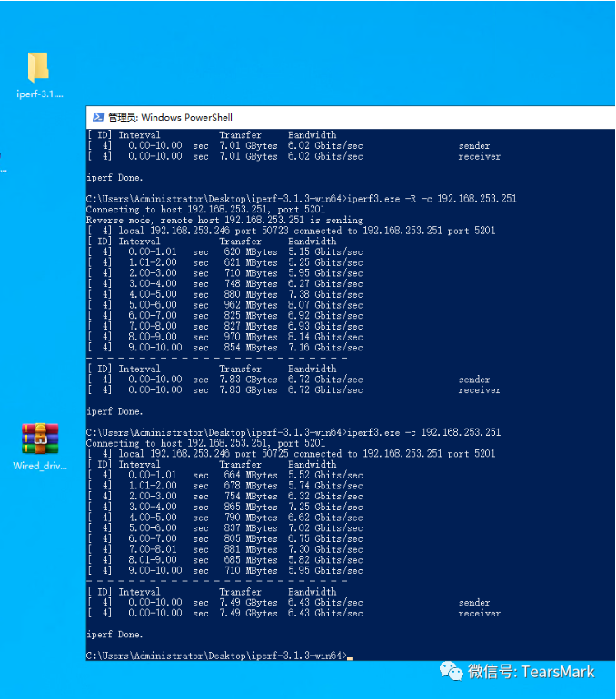The height and width of the screenshot is (700, 616).
Task: Click the 6.43 Gbits/sec receiver row
Action: click(294, 614)
